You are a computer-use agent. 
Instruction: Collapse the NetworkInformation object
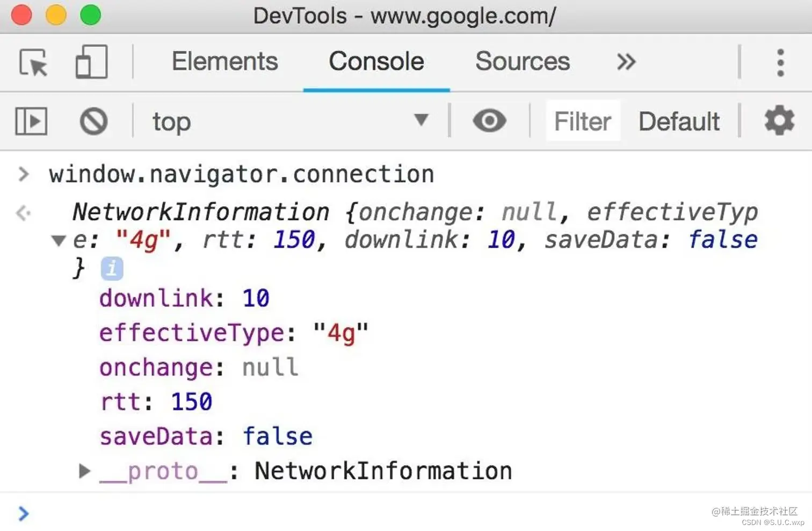59,240
